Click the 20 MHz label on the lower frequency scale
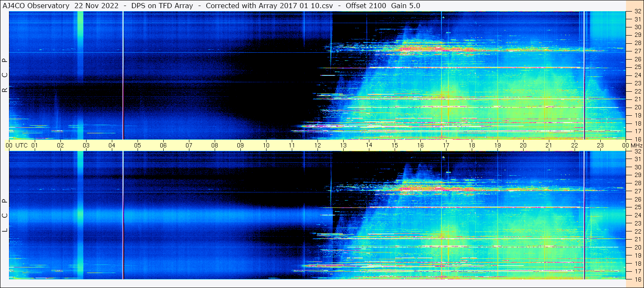644x288 pixels. click(637, 247)
